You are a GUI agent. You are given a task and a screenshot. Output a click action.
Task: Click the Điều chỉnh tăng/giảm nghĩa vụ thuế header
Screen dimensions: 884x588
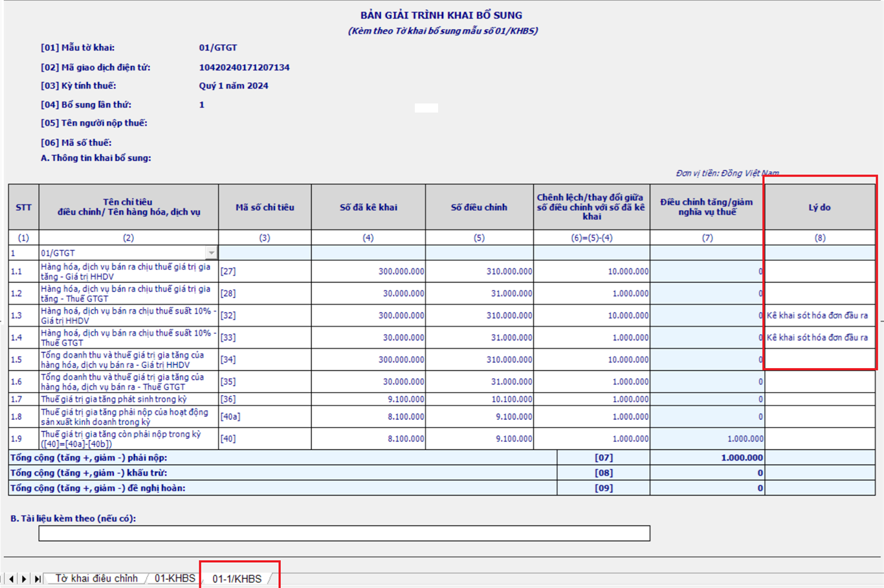click(x=707, y=208)
